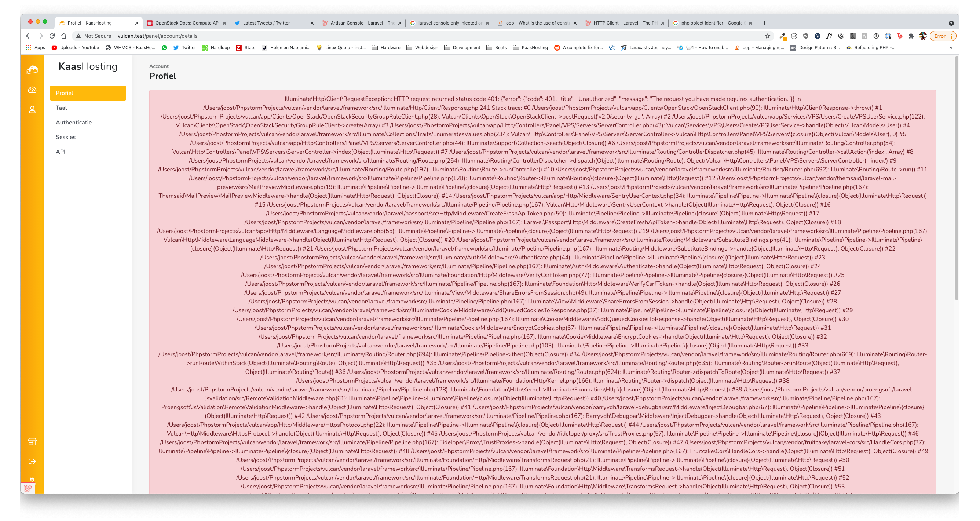Viewport: 980px width, 521px height.
Task: Open the Laravel debugbar icon
Action: (x=28, y=488)
